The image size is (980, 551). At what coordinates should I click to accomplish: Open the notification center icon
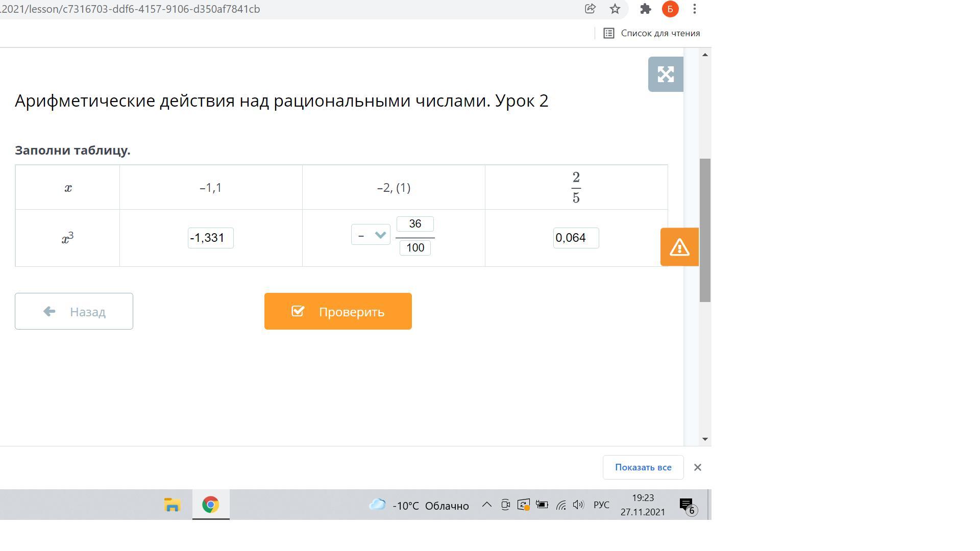click(x=687, y=505)
